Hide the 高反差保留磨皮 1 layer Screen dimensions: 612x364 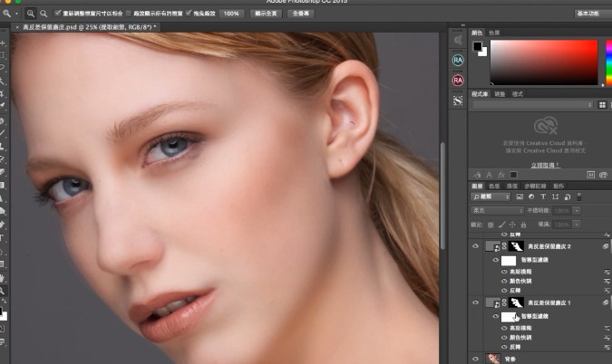(x=475, y=302)
